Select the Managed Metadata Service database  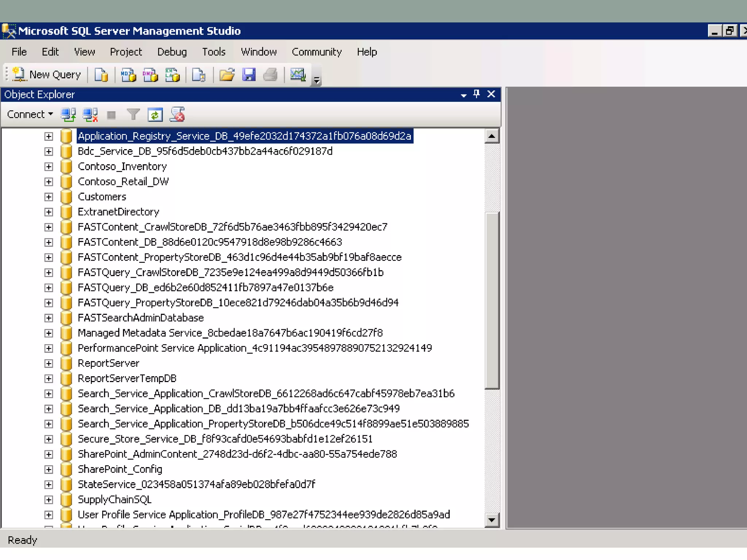[x=230, y=333]
